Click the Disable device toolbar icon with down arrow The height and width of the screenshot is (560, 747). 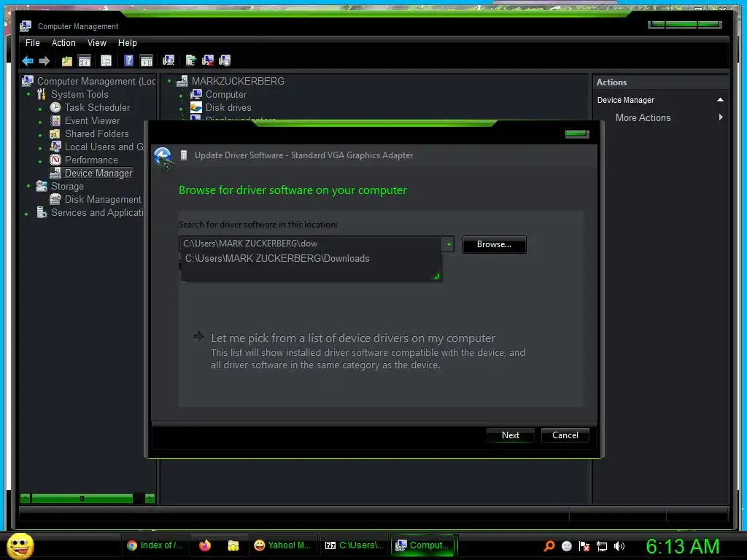pos(225,61)
